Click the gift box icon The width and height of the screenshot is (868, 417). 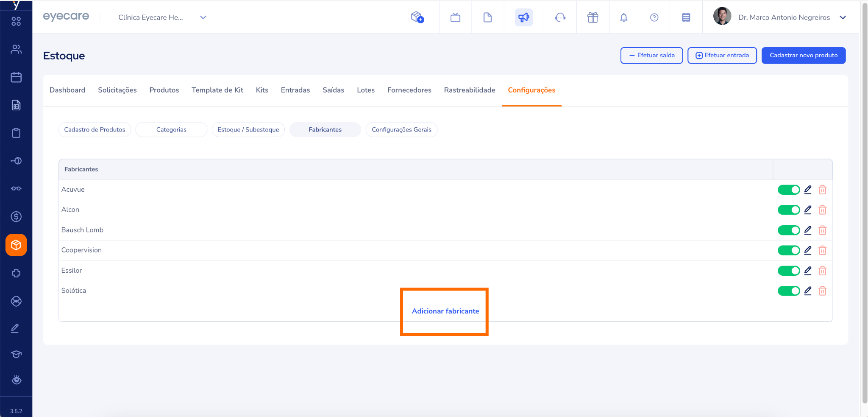(593, 17)
